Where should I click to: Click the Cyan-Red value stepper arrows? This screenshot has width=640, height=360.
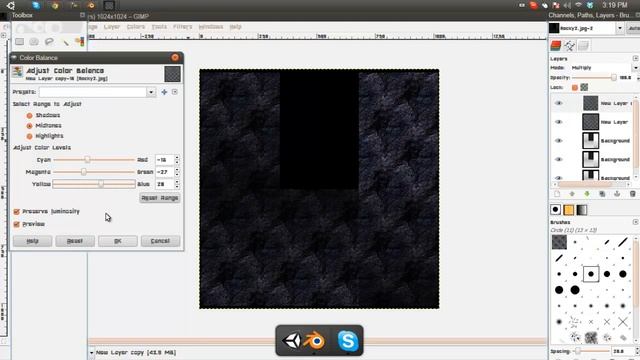(177, 160)
